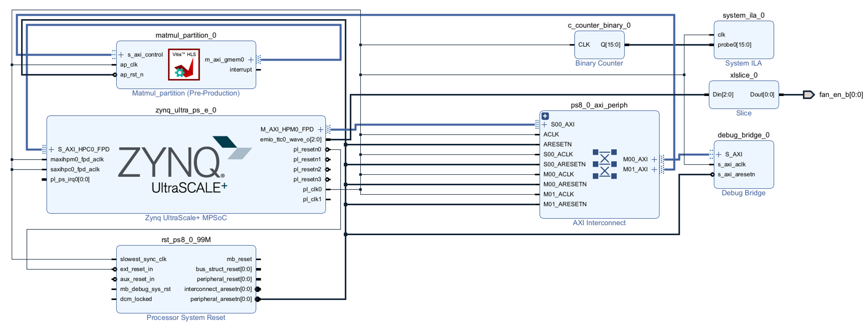Click the ap_rst_n pin
The height and width of the screenshot is (326, 868).
132,75
